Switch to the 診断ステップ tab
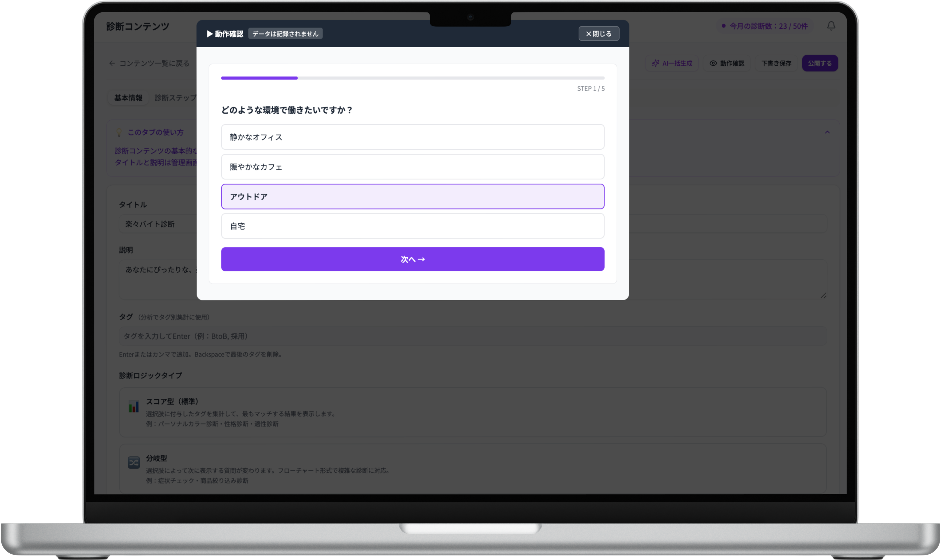This screenshot has height=560, width=941. (x=175, y=98)
